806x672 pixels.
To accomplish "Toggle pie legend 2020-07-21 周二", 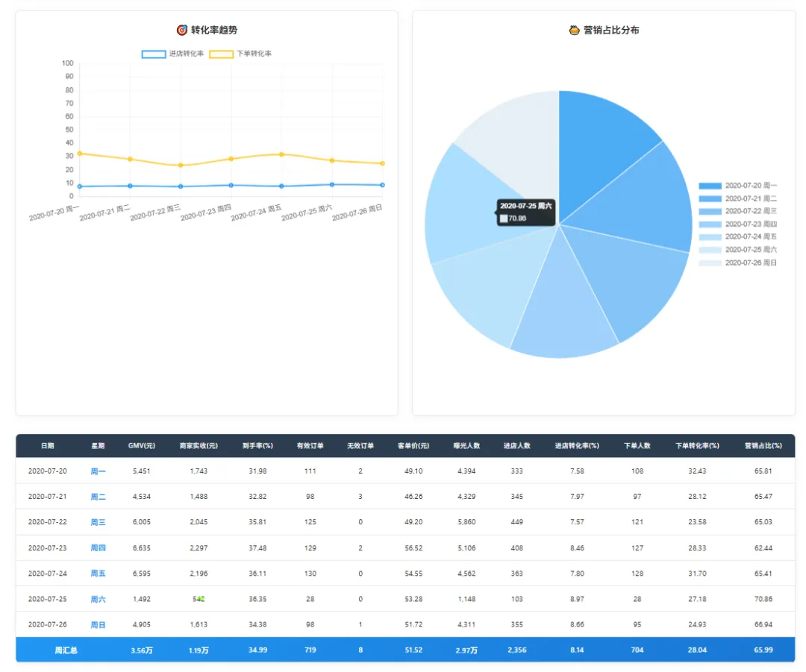I will click(737, 198).
